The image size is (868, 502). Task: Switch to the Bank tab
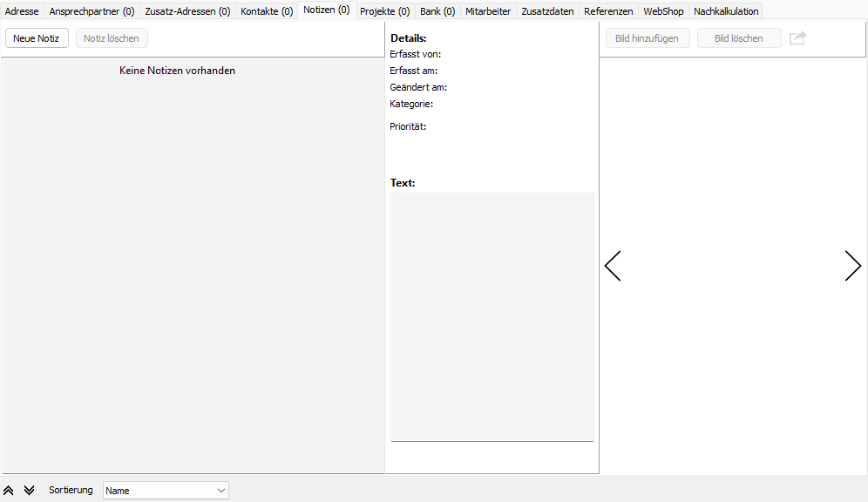pos(437,10)
